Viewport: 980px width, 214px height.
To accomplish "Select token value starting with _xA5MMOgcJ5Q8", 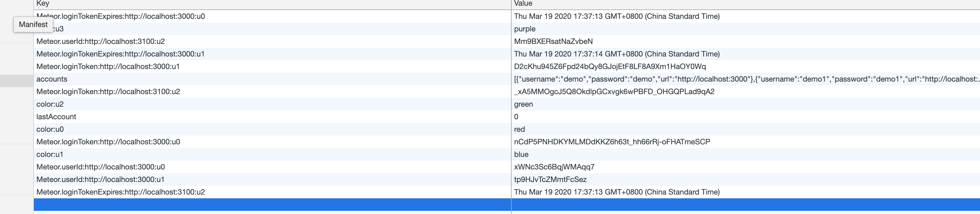I will pos(614,92).
